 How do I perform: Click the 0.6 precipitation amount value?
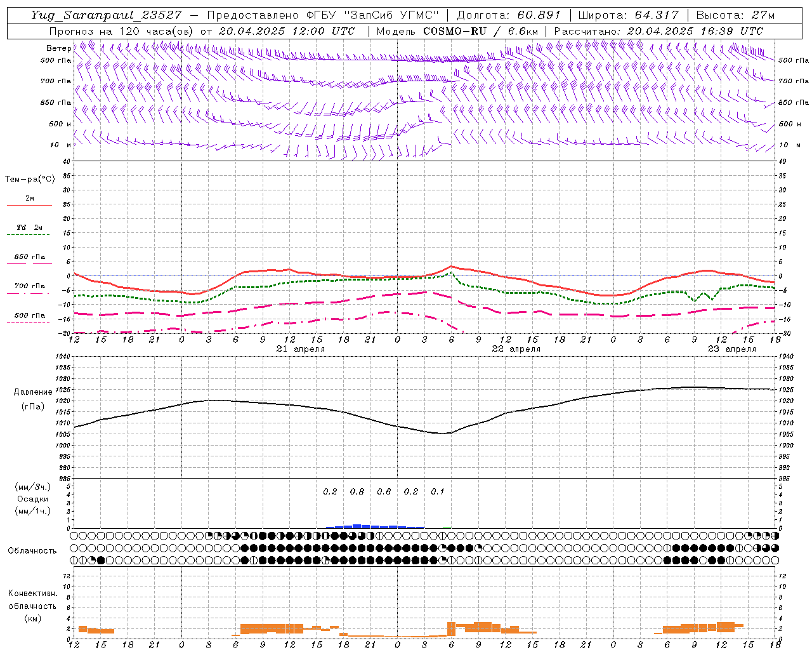click(x=384, y=491)
